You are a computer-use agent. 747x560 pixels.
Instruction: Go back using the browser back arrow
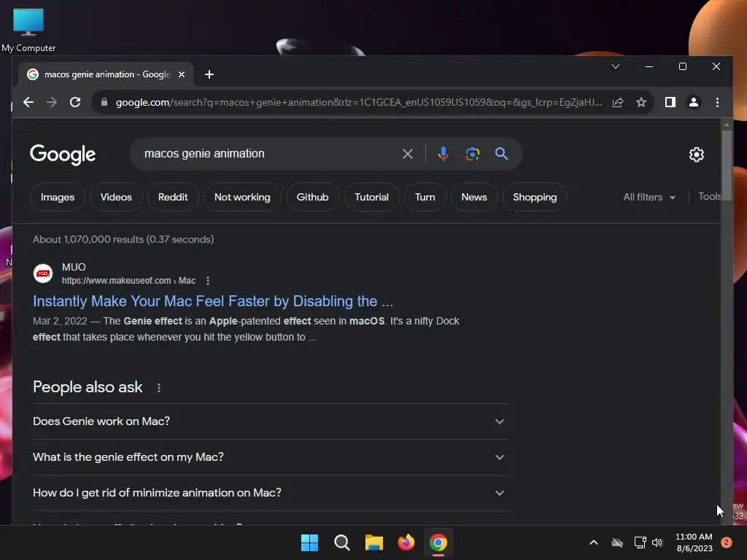[28, 102]
